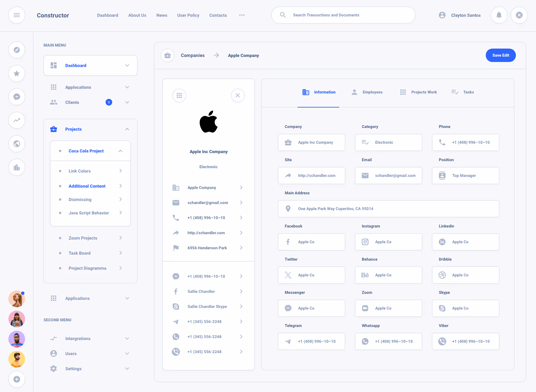
Task: Click the notification bell icon
Action: pyautogui.click(x=499, y=15)
